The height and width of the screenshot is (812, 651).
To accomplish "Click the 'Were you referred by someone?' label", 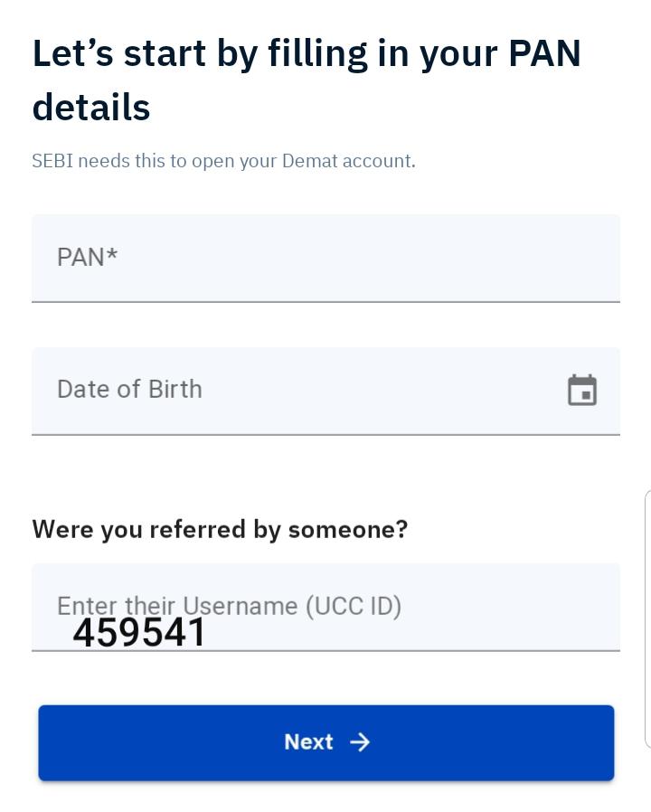I will pos(220,529).
